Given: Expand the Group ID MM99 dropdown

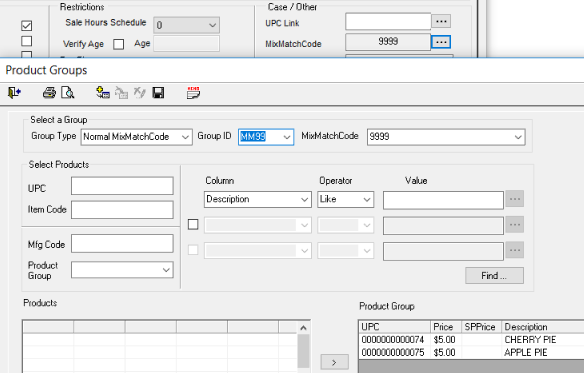Looking at the screenshot, I should coord(266,137).
